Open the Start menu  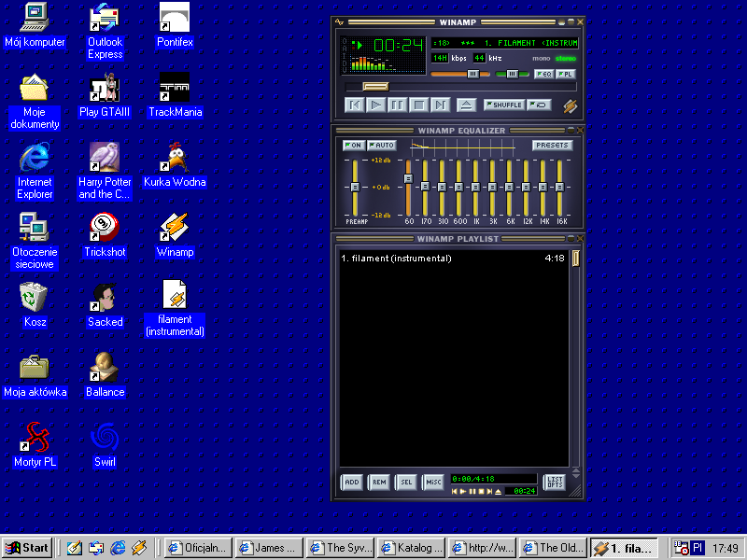(27, 548)
